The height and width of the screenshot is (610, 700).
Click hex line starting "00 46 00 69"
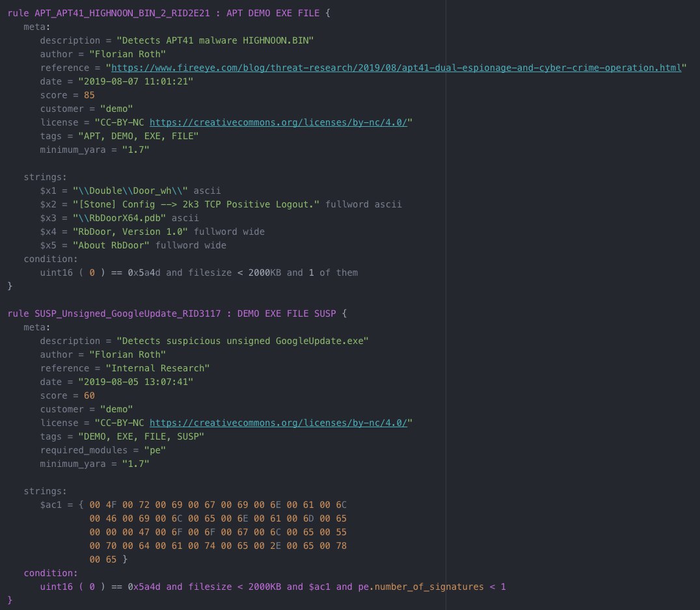pos(218,518)
